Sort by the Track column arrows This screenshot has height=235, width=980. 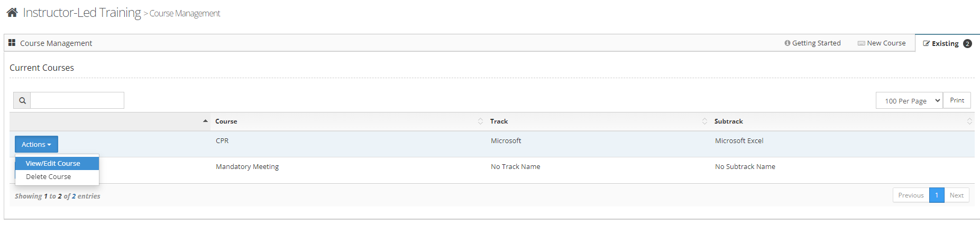[x=704, y=121]
